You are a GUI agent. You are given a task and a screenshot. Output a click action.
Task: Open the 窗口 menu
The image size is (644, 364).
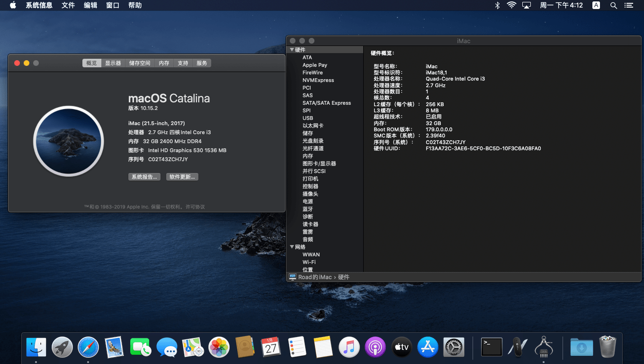113,5
